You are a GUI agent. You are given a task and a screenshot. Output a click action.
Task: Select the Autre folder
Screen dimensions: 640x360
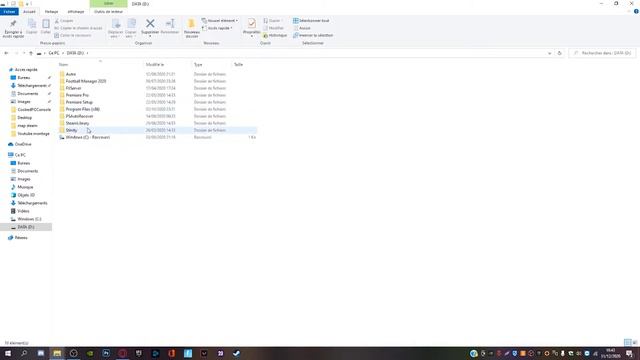71,74
